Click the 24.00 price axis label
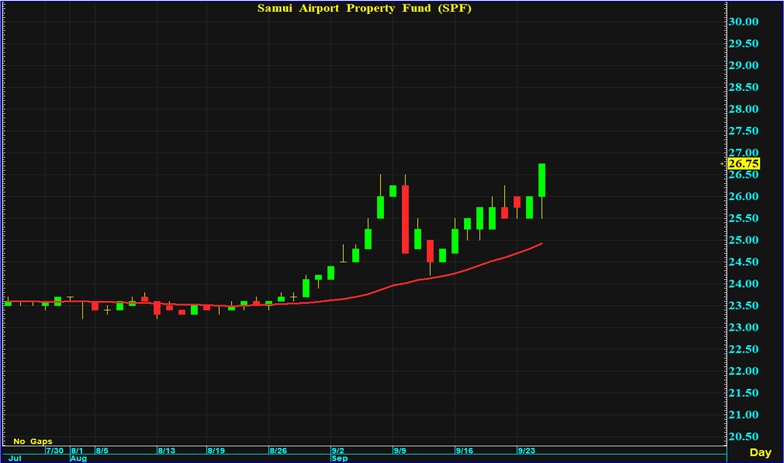The height and width of the screenshot is (463, 784). [x=744, y=284]
